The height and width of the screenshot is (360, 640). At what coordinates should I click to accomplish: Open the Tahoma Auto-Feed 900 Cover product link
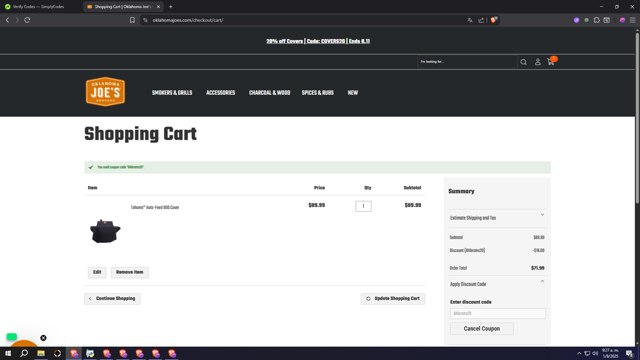[x=155, y=207]
